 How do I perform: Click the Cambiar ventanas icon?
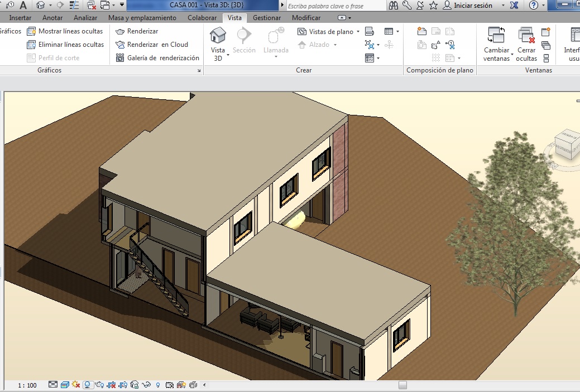(x=496, y=36)
